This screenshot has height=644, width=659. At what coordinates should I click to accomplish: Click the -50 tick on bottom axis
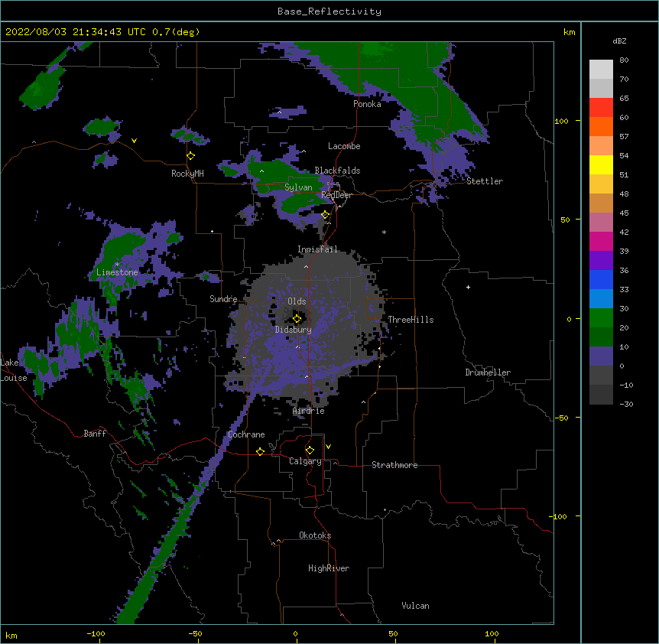click(195, 633)
